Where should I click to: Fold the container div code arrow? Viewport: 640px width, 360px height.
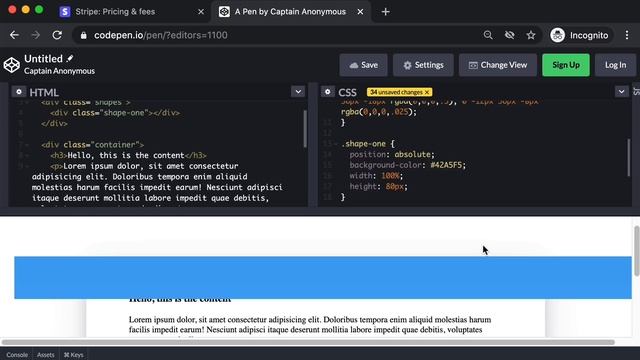click(x=27, y=145)
